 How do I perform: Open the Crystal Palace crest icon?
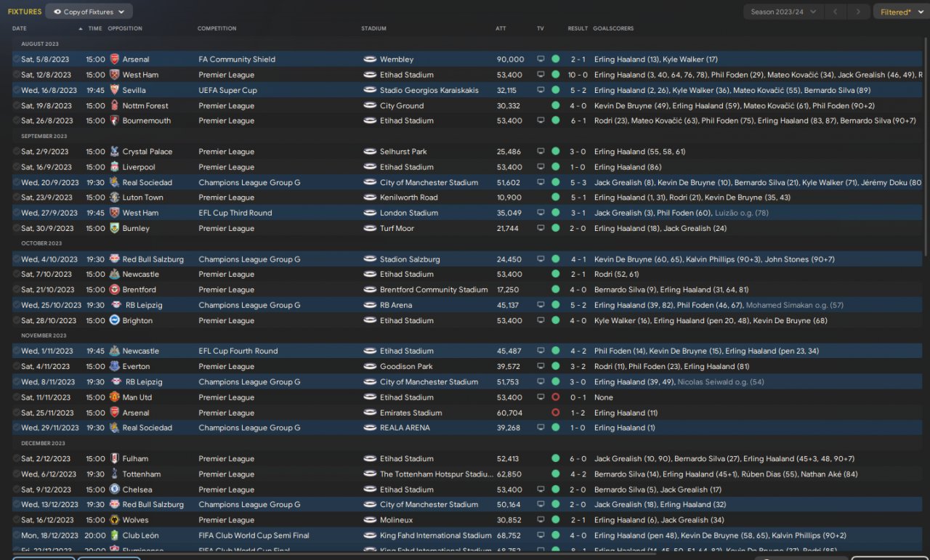tap(114, 152)
